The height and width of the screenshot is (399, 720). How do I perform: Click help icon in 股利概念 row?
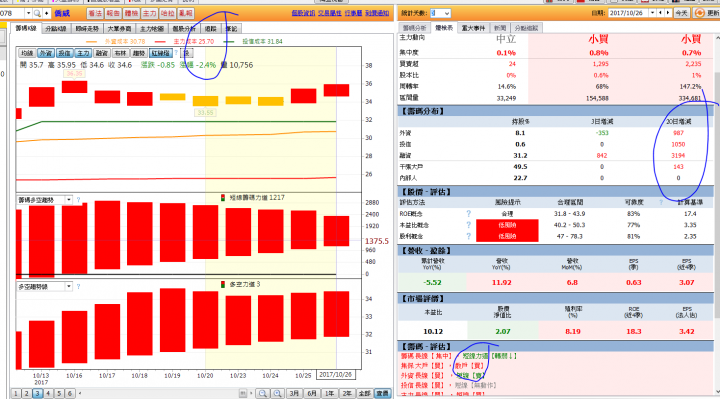(468, 236)
